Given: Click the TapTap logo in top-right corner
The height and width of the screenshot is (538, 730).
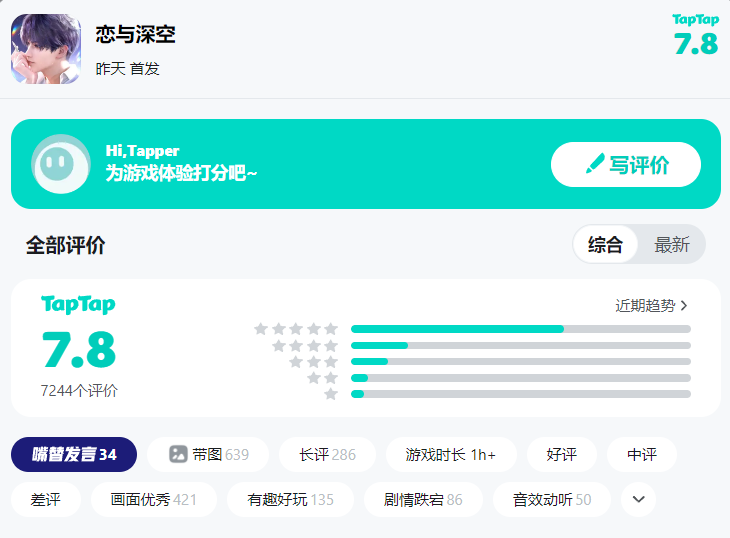Looking at the screenshot, I should 696,20.
